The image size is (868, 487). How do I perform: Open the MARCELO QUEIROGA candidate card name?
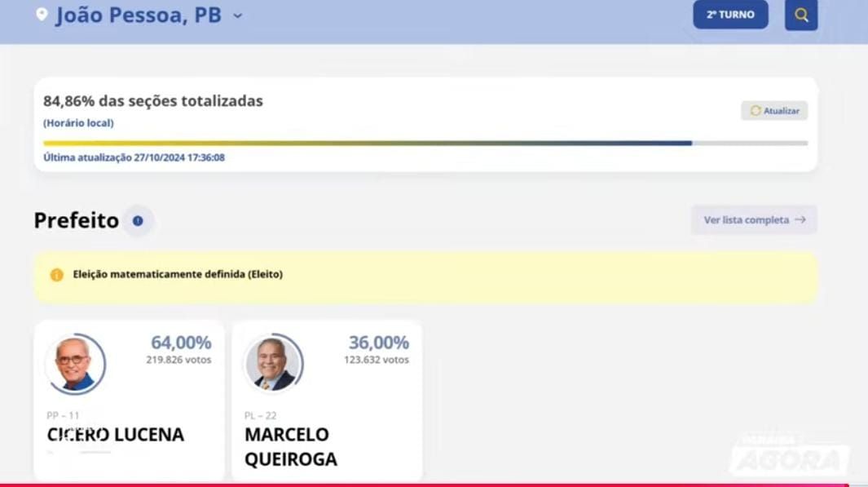pos(291,446)
